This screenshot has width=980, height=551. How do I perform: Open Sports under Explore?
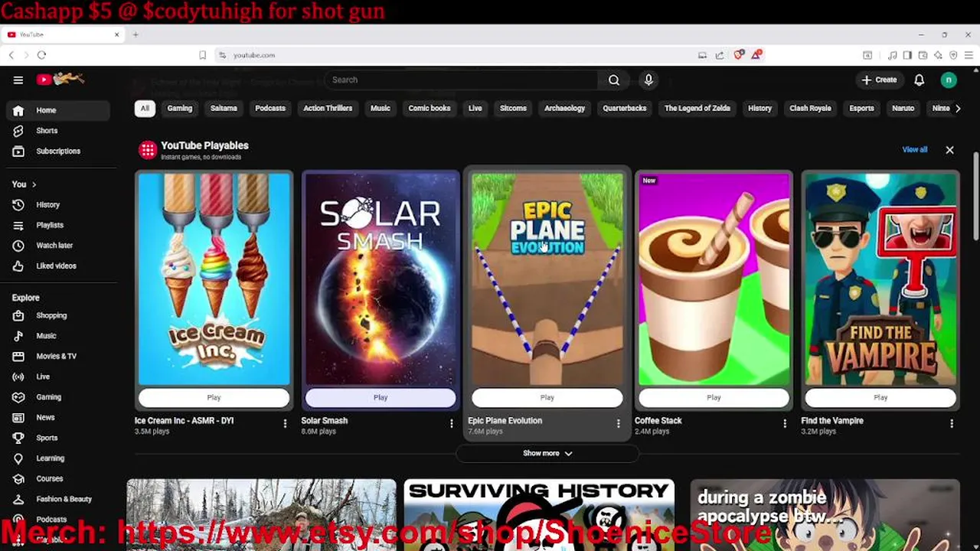click(58, 438)
